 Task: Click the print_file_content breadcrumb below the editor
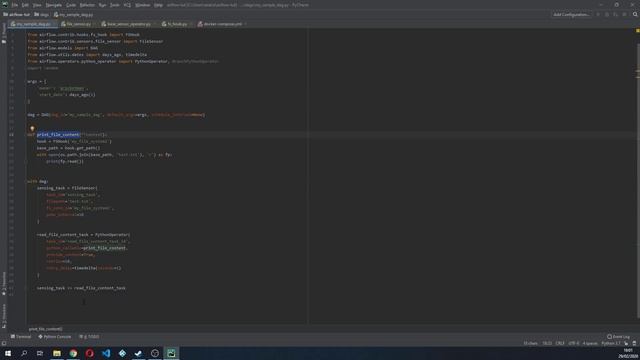[x=46, y=329]
